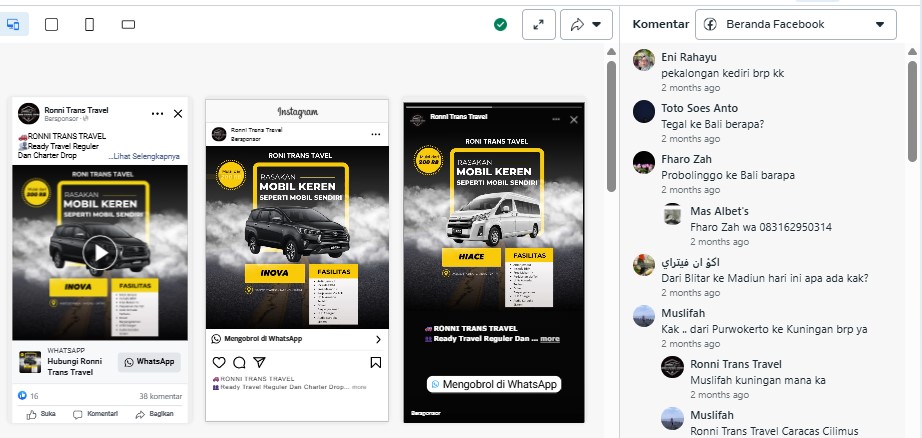Click the story Hiace van image
The image size is (922, 438).
click(494, 219)
